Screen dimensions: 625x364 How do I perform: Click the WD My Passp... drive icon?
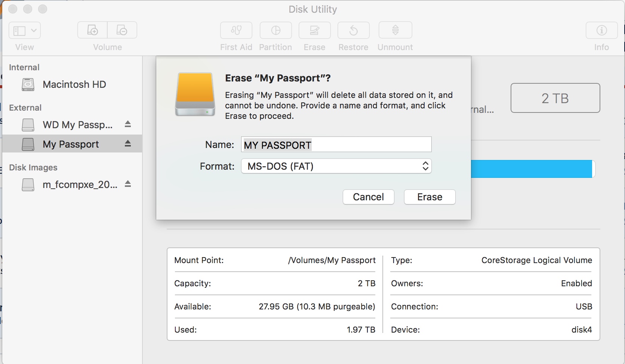[28, 124]
